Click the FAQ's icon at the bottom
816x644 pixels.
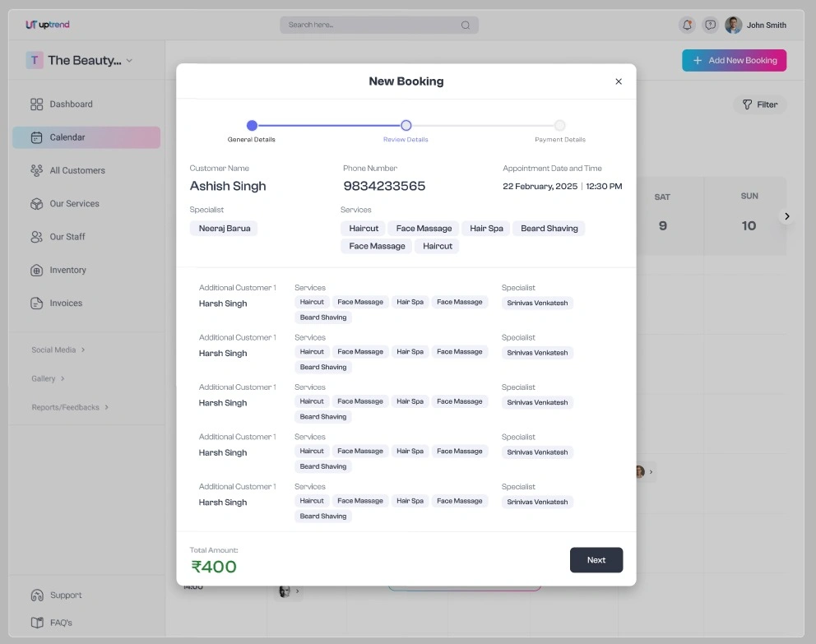point(36,623)
